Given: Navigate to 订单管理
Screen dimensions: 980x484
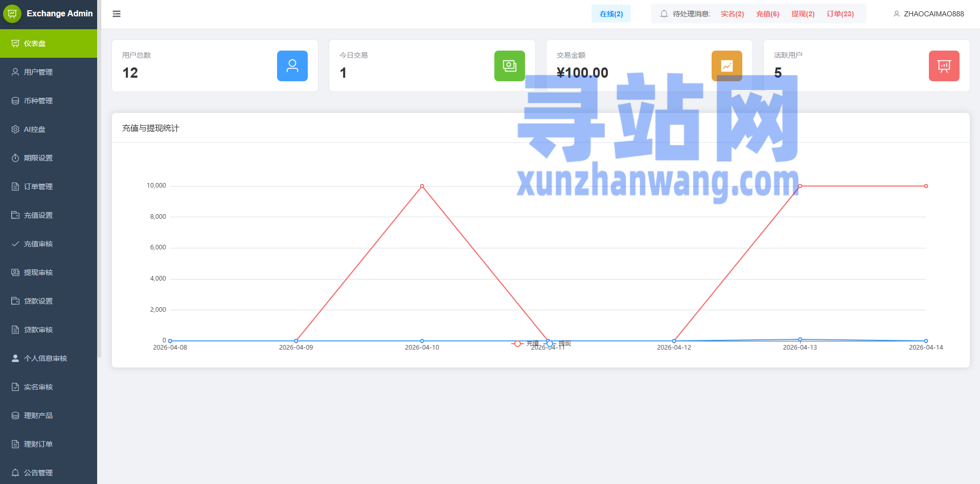Looking at the screenshot, I should (x=49, y=187).
